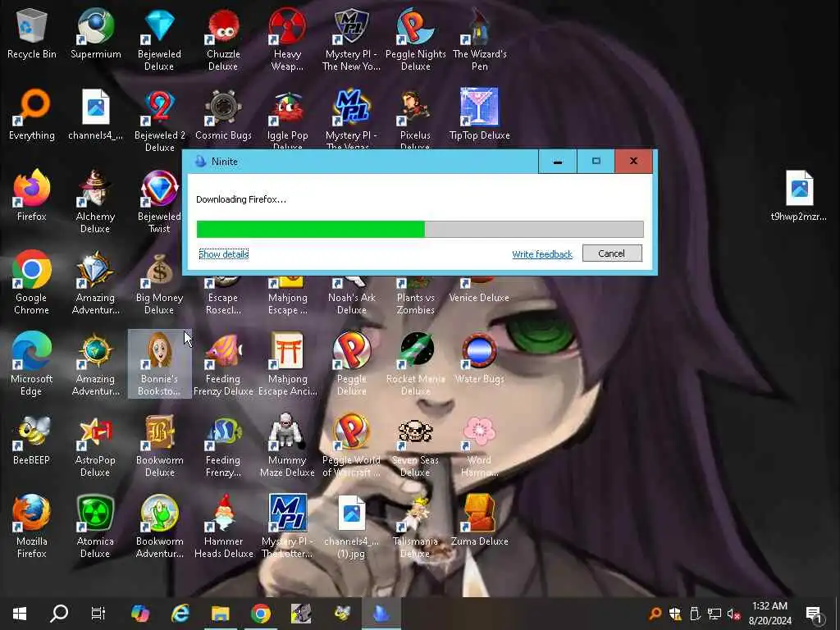Select the Plants vs Zombies shortcut
The width and height of the screenshot is (840, 630).
[416, 295]
